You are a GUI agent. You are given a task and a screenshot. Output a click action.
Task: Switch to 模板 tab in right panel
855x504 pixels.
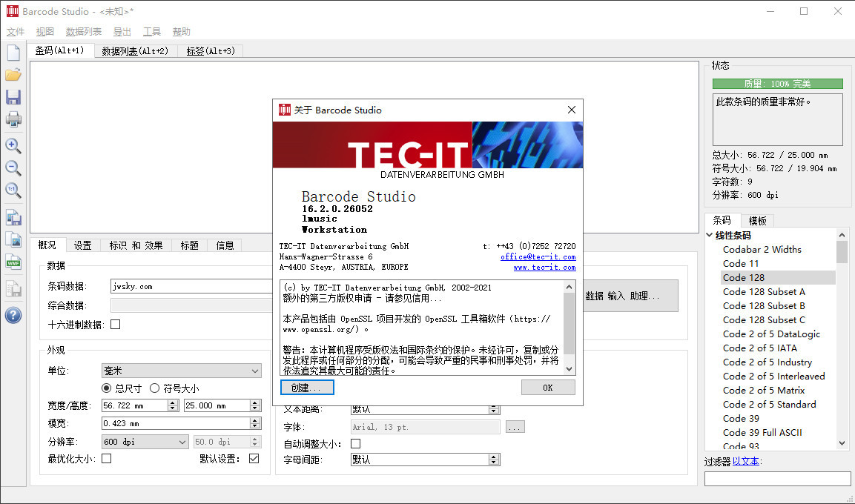(x=757, y=221)
